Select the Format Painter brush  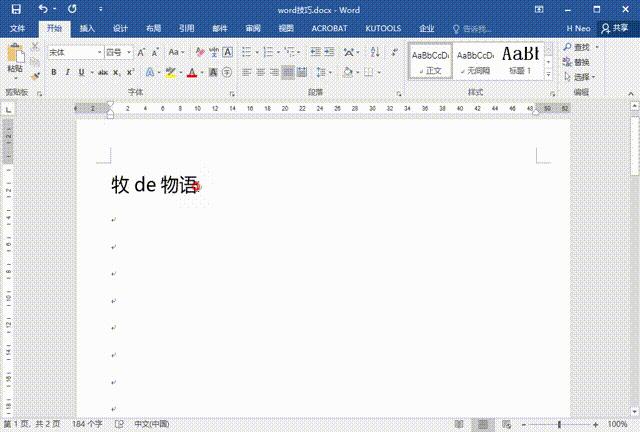coord(35,76)
